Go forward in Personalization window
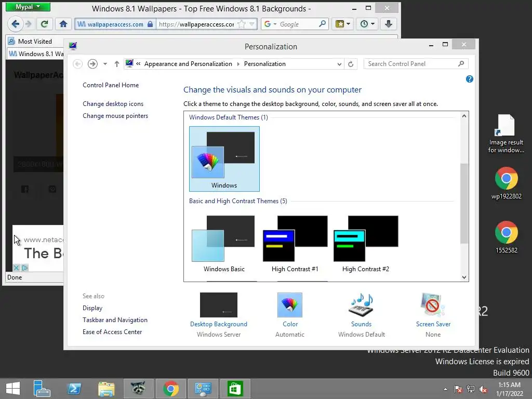Image resolution: width=532 pixels, height=399 pixels. click(92, 64)
